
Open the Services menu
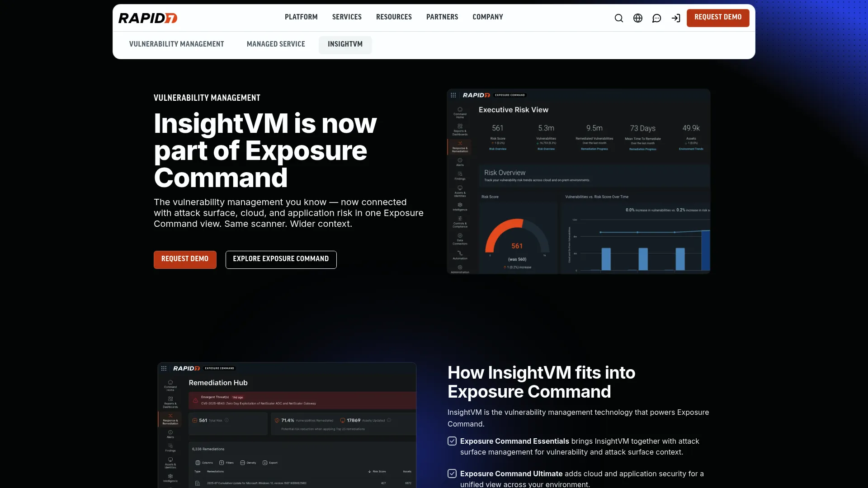(x=347, y=17)
